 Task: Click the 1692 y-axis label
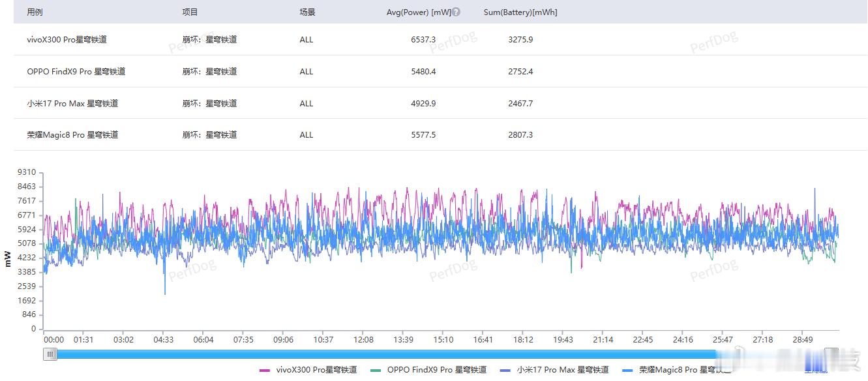pos(27,301)
